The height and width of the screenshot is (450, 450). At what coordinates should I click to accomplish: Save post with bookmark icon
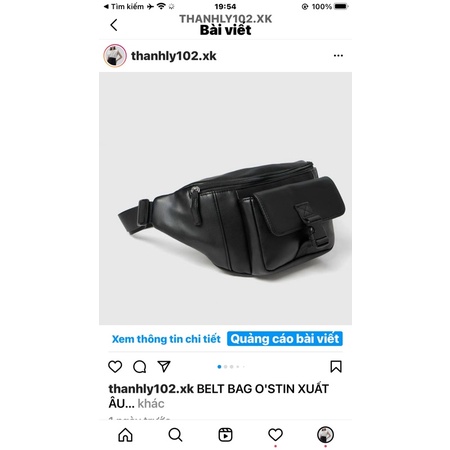tap(336, 366)
